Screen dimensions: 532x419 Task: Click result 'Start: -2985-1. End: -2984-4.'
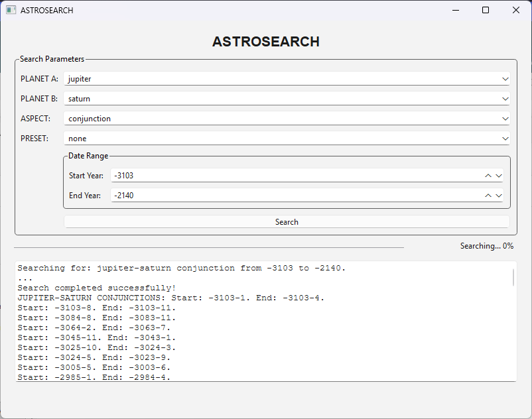(94, 377)
